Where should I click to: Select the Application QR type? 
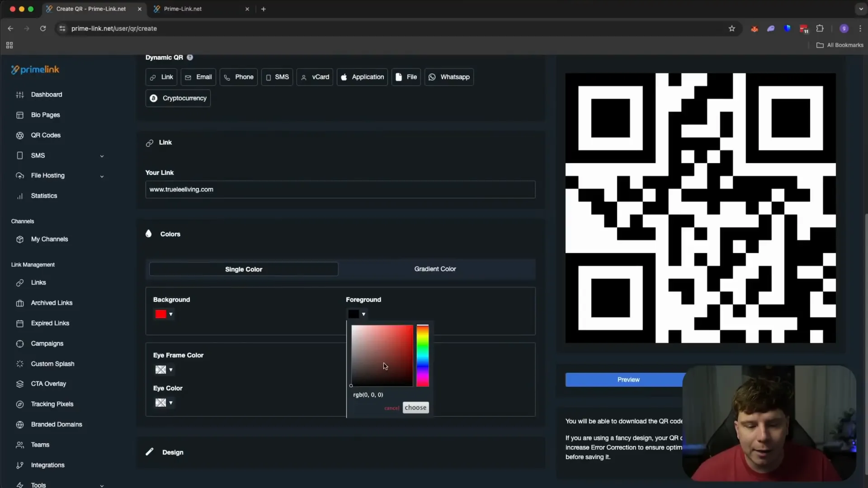362,77
